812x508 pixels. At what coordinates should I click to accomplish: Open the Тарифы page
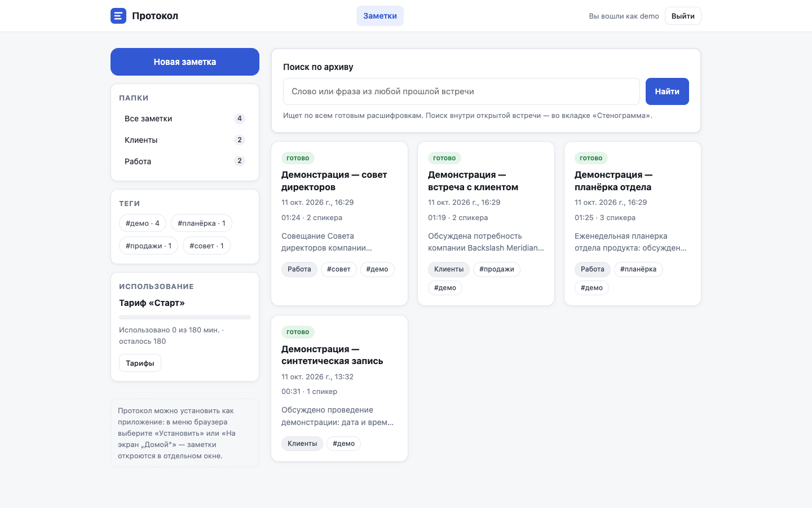click(140, 364)
